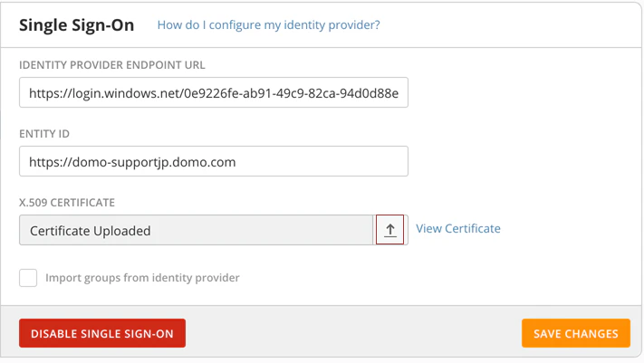Enable Import groups from identity provider checkbox

pos(28,278)
